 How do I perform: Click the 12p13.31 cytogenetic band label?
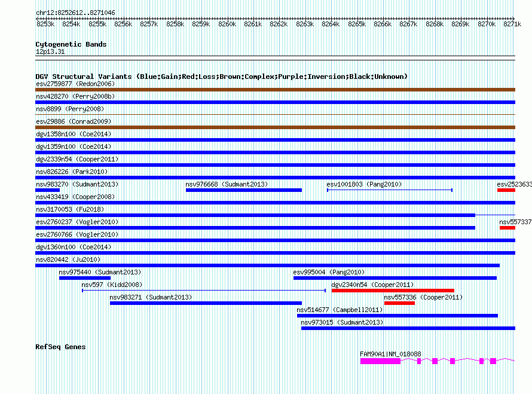click(50, 52)
